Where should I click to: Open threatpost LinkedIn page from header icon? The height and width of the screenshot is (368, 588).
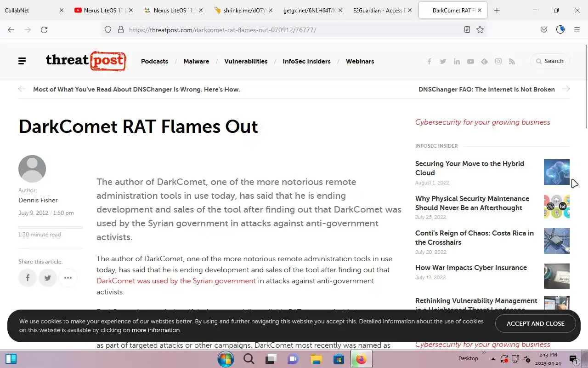pyautogui.click(x=457, y=61)
